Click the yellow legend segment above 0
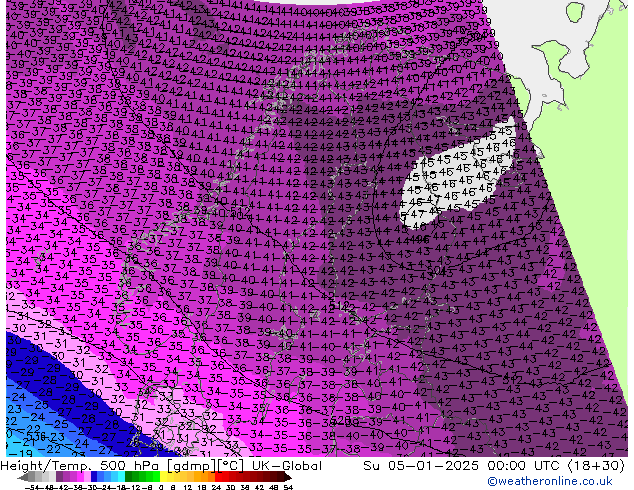The width and height of the screenshot is (634, 490). pos(163,477)
